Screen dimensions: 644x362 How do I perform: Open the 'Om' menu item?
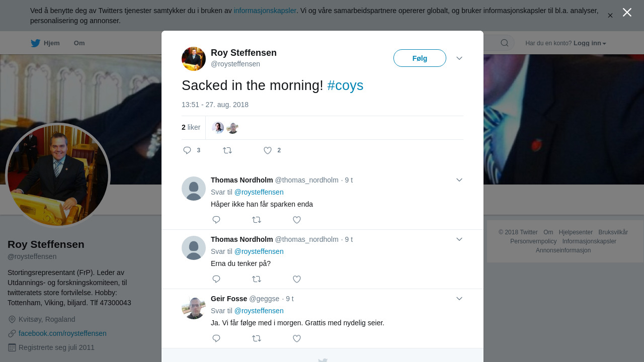pos(79,43)
